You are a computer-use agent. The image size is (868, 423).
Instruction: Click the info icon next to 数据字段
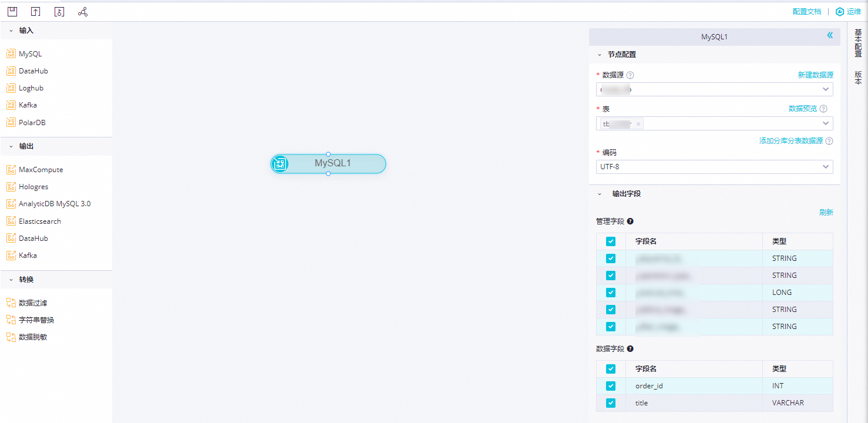click(630, 348)
